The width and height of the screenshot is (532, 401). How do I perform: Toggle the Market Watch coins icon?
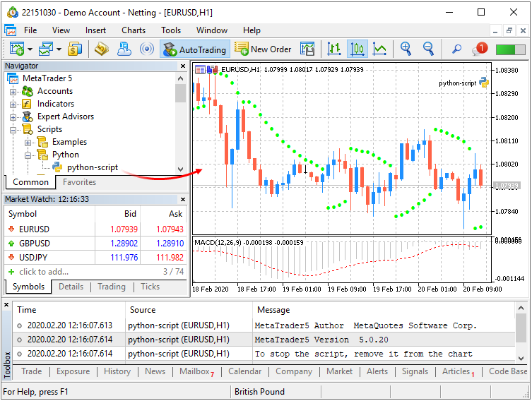coord(75,49)
